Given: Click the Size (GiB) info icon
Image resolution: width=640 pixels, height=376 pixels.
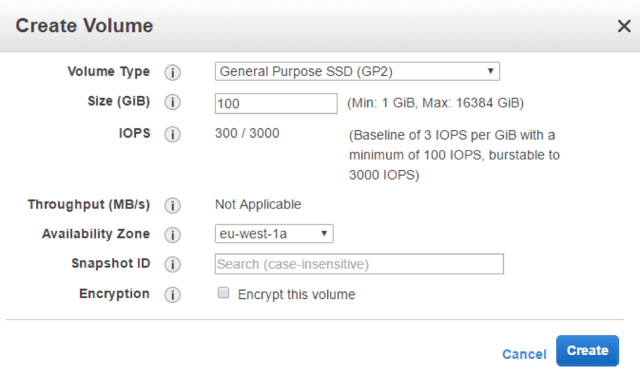Looking at the screenshot, I should tap(173, 102).
